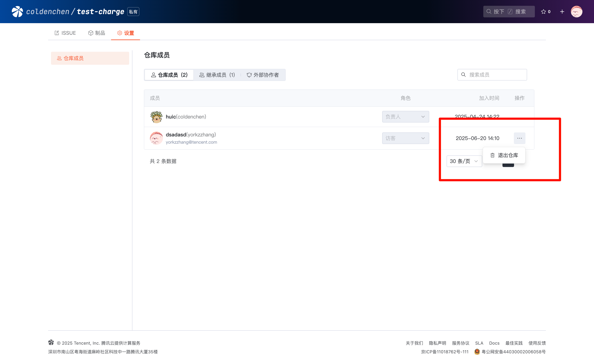Select the 外部协作者 tab
Image resolution: width=594 pixels, height=364 pixels.
coord(262,75)
